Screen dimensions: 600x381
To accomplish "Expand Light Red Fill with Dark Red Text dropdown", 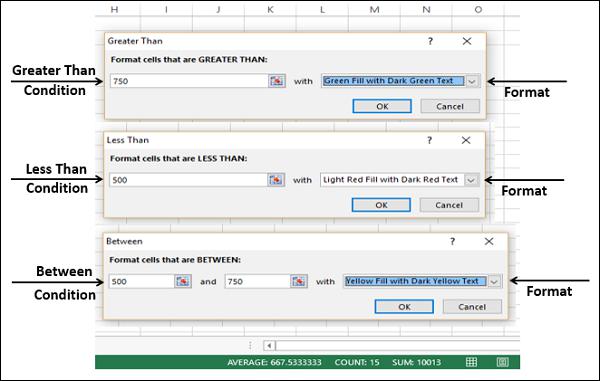I will coord(471,180).
